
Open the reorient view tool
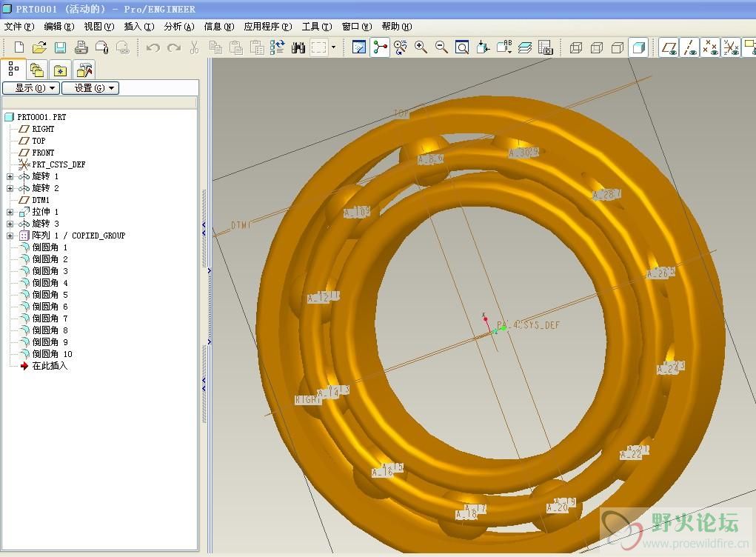tap(483, 47)
